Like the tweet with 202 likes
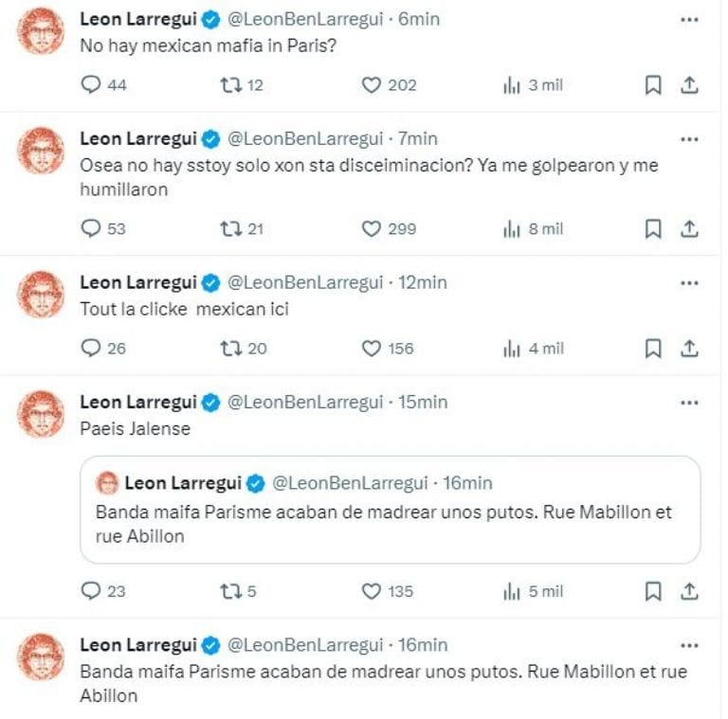This screenshot has width=728, height=719. (373, 85)
